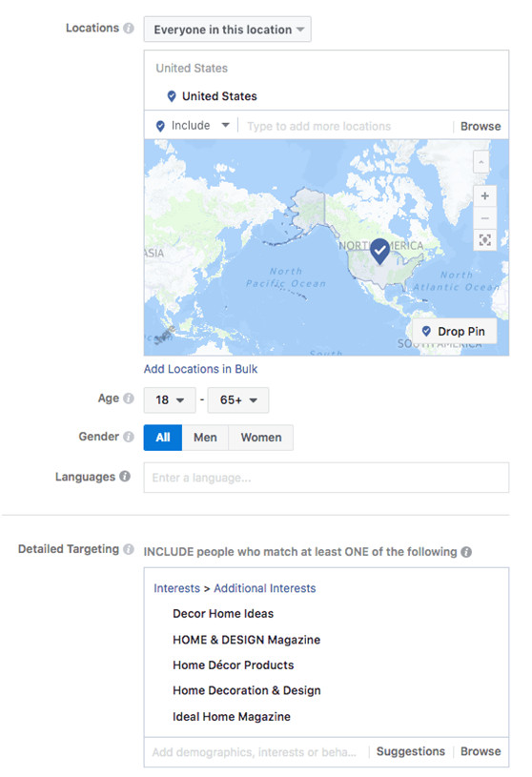532x777 pixels.
Task: Zoom in on the map with plus
Action: 485,196
